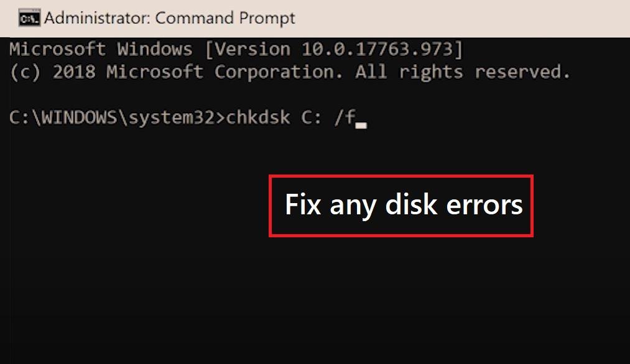
Task: Click the Fix any disk errors label
Action: point(403,206)
